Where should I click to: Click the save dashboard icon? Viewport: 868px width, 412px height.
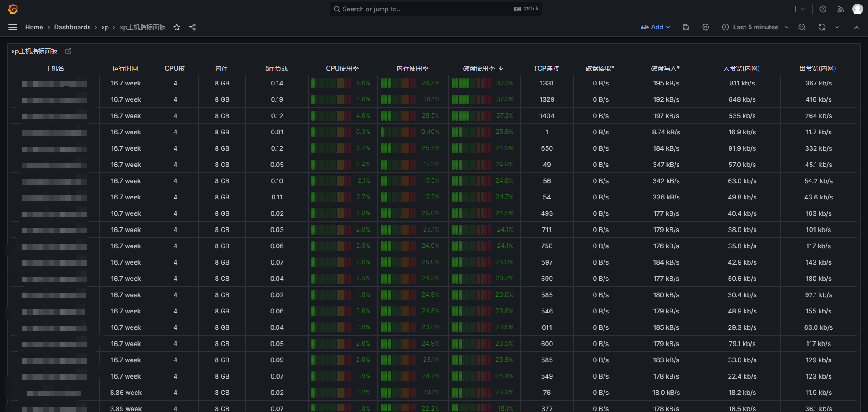click(686, 27)
